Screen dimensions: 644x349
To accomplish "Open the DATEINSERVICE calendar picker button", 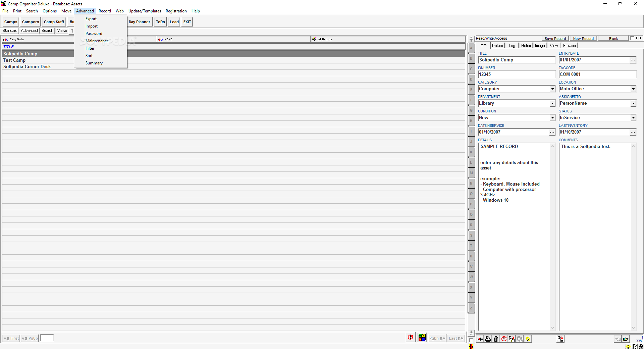I will (x=552, y=132).
